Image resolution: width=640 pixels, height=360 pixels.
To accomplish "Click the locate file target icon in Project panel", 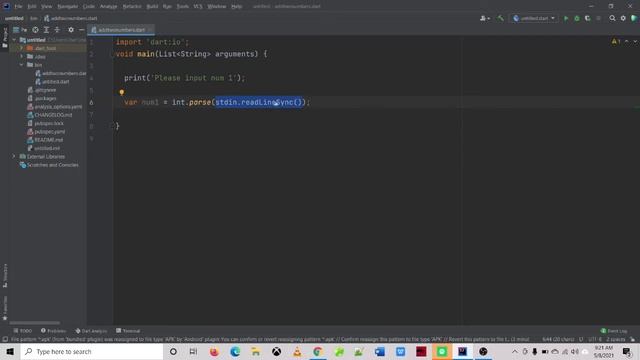I will click(36, 30).
